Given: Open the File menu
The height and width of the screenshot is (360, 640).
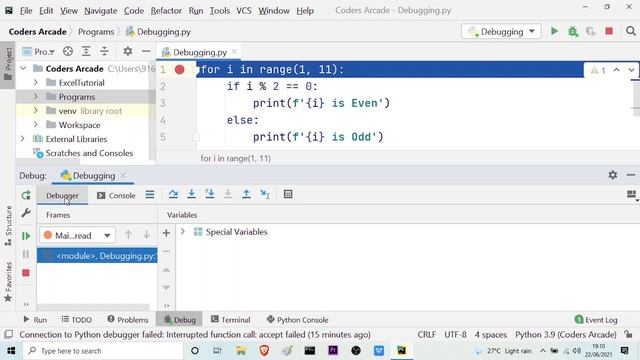Looking at the screenshot, I should tap(26, 11).
